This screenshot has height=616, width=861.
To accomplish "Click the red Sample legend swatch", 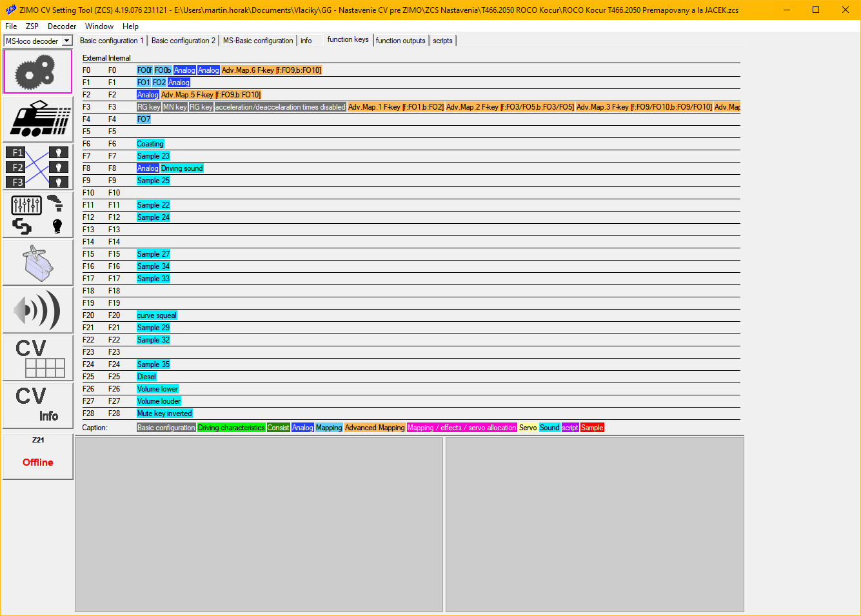I will point(592,428).
